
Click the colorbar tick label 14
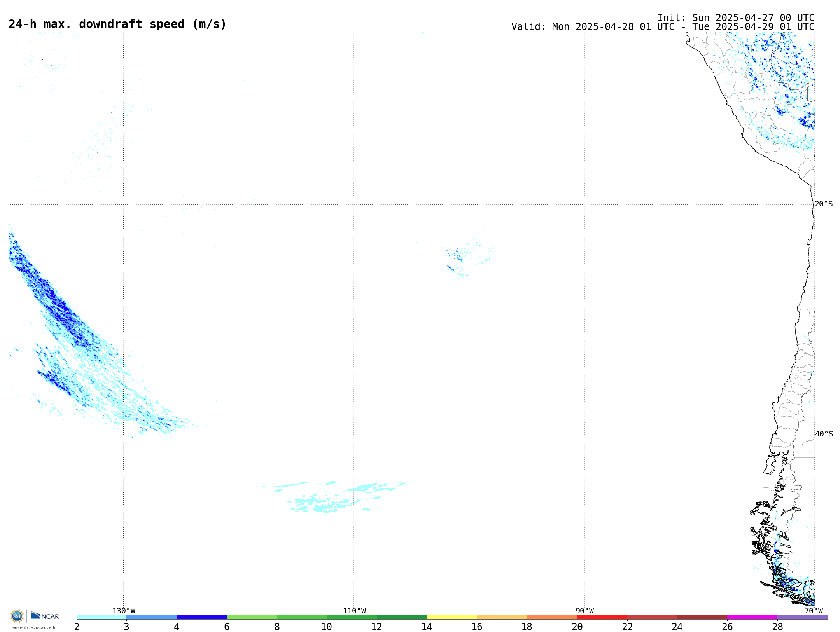click(427, 627)
